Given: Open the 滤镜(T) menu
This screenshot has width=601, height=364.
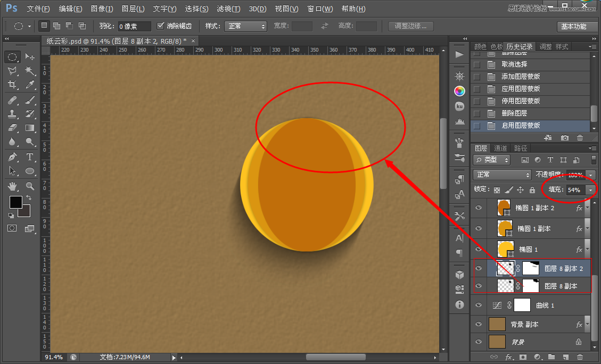Looking at the screenshot, I should pyautogui.click(x=228, y=9).
